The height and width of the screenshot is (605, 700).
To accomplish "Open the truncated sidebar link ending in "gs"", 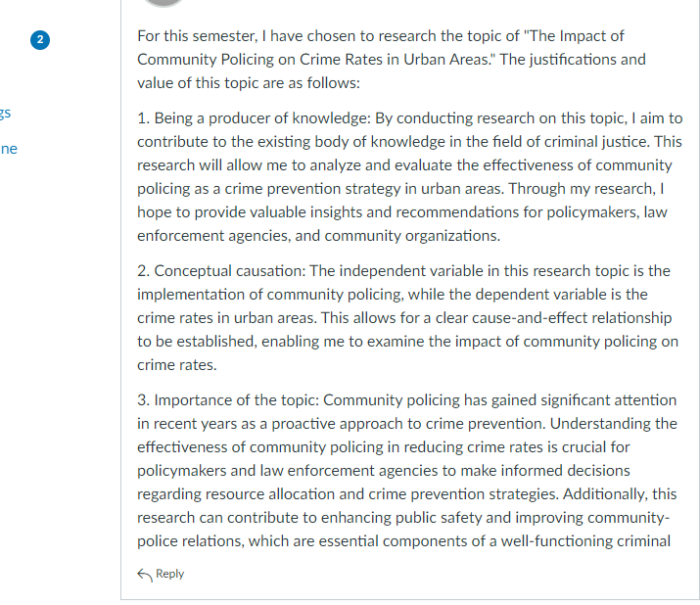I will [5, 113].
